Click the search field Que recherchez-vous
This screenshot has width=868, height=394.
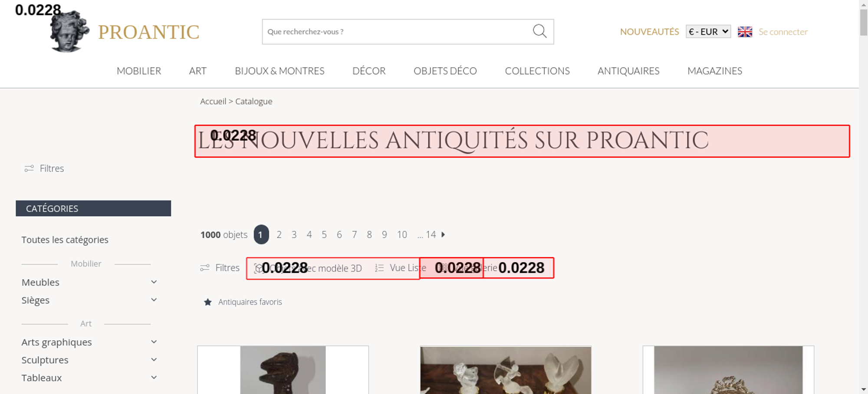[x=397, y=32]
